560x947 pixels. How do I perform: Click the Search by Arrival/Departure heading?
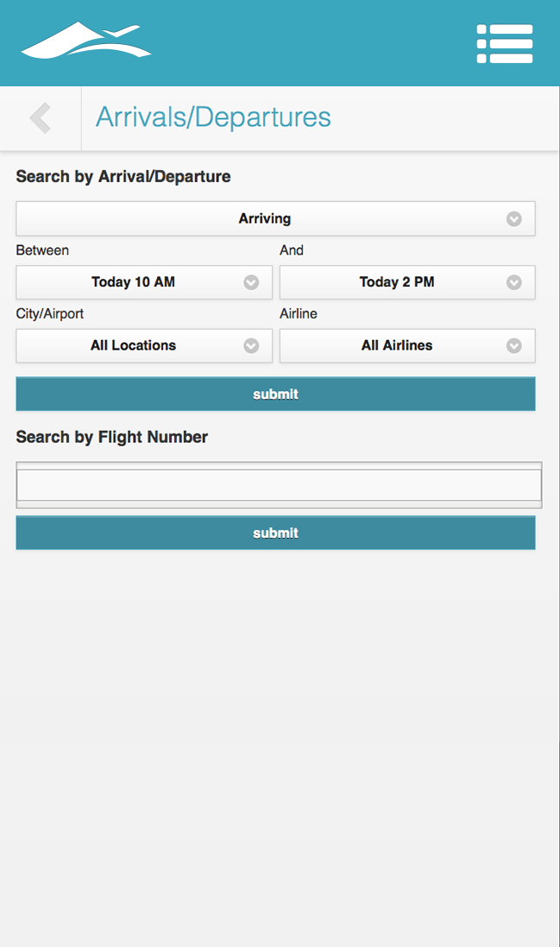click(123, 177)
